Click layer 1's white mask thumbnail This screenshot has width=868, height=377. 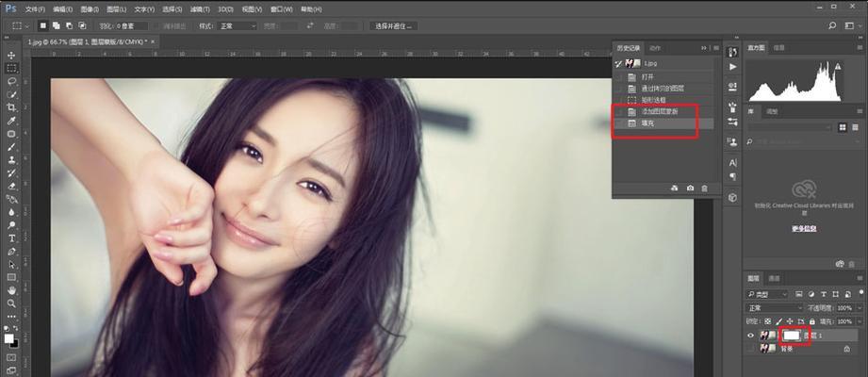(x=792, y=335)
